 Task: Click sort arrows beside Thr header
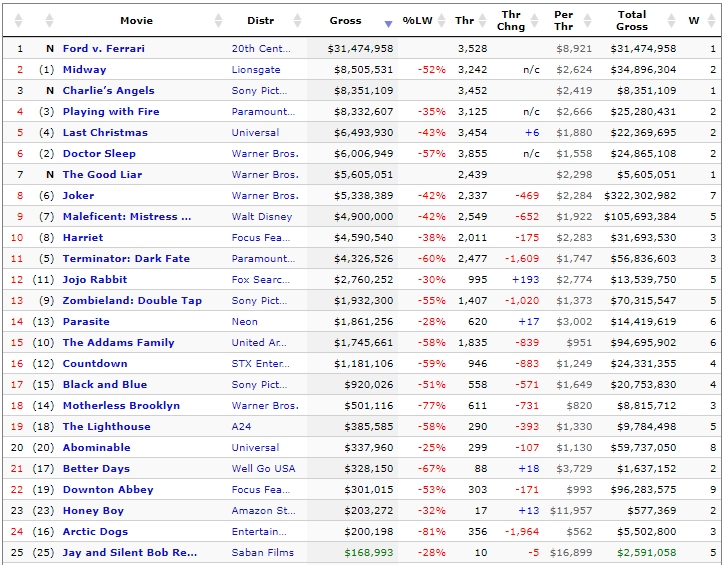483,20
